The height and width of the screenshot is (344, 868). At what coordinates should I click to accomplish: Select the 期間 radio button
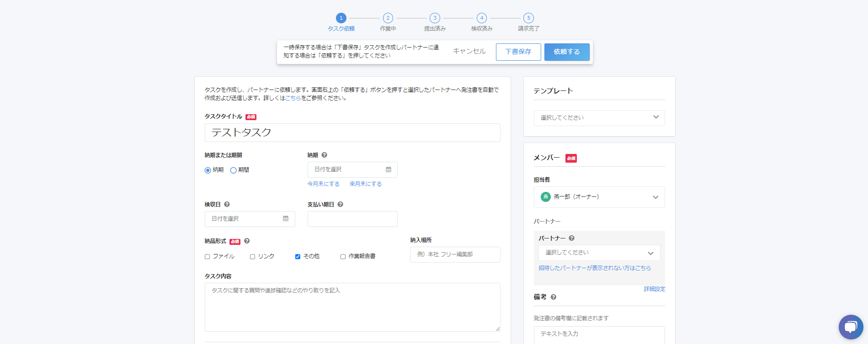233,170
